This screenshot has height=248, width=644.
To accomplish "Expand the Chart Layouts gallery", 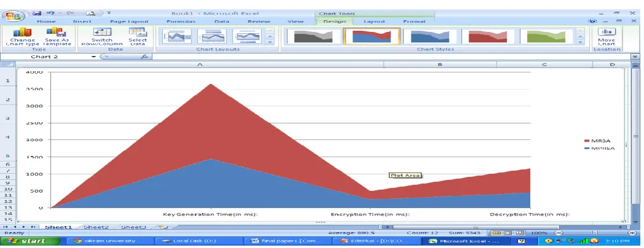I will [x=270, y=42].
